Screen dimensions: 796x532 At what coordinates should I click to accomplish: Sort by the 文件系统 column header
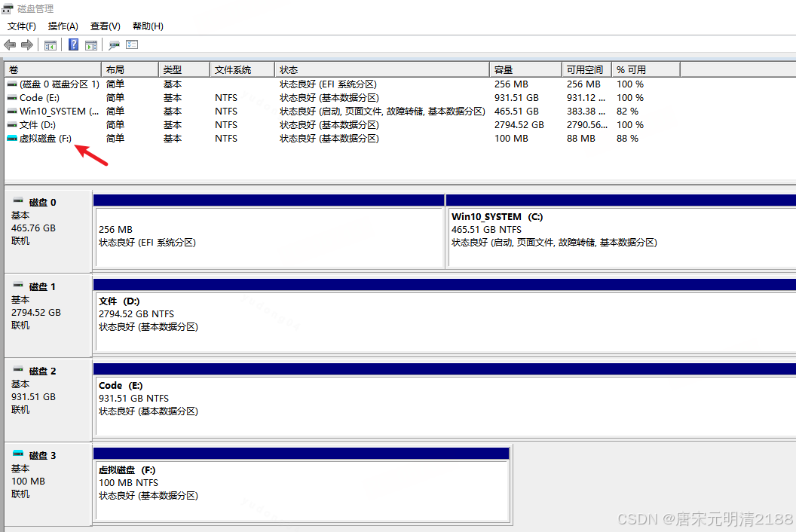(242, 69)
